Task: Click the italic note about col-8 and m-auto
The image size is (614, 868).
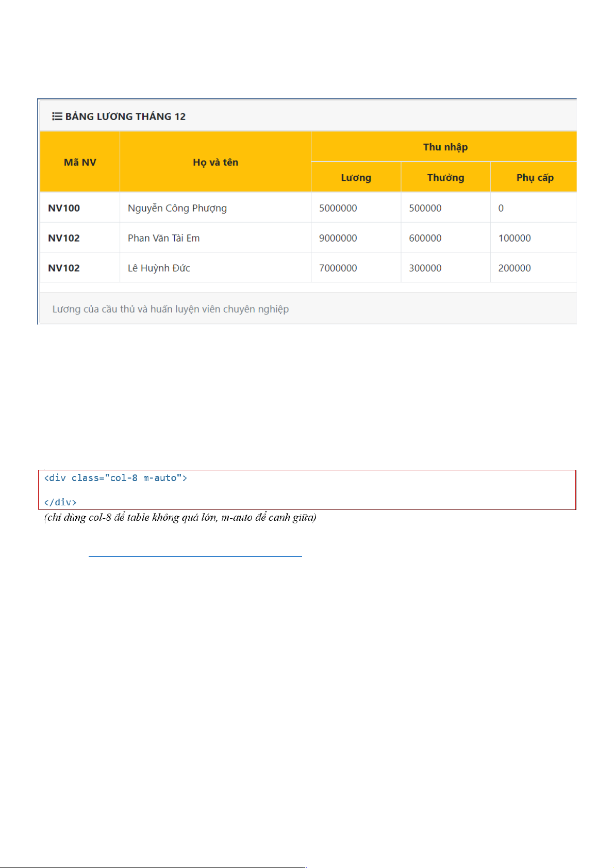Action: click(x=180, y=517)
